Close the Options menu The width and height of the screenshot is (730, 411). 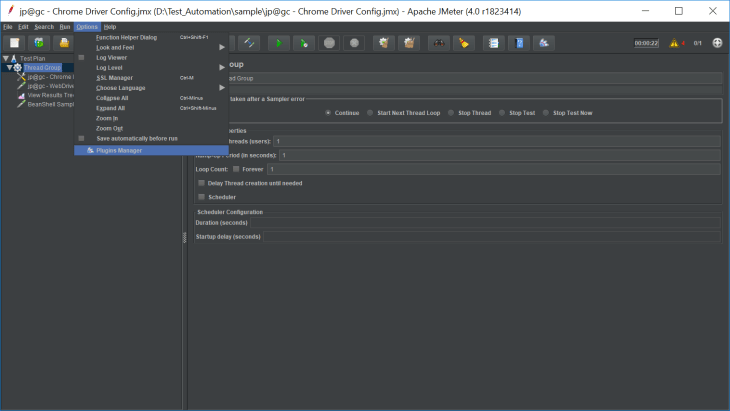pyautogui.click(x=87, y=27)
